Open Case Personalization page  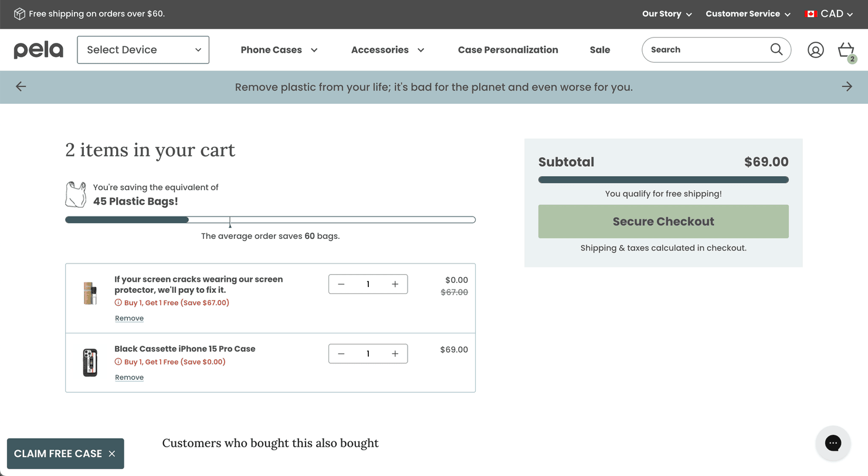pos(508,50)
